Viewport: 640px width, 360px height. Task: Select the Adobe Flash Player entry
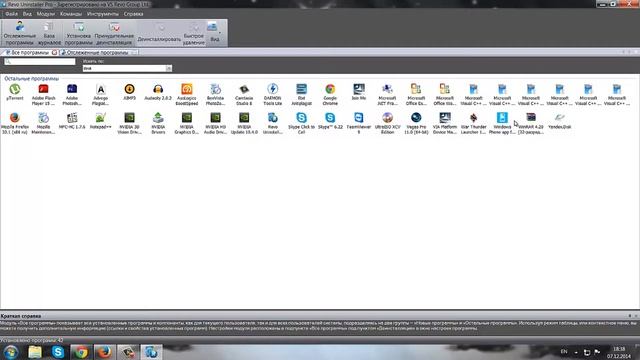43,94
